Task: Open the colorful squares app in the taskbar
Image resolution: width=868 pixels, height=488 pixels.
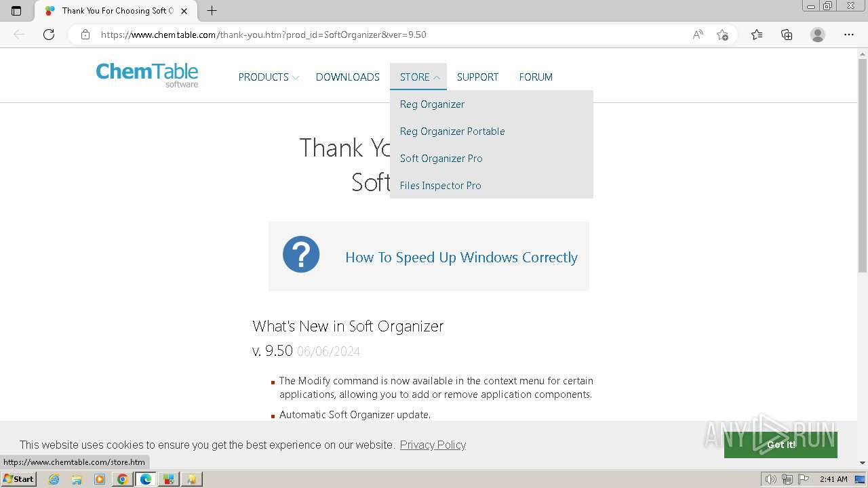Action: click(x=169, y=479)
